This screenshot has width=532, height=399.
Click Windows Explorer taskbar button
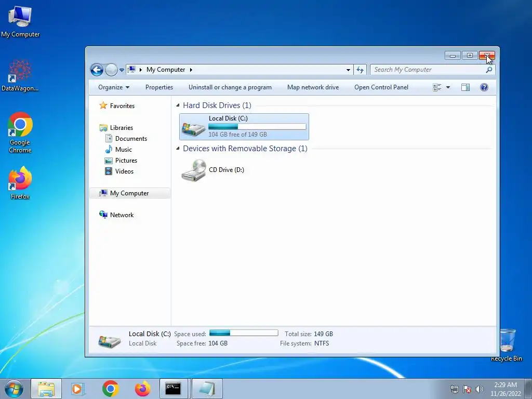coord(46,389)
